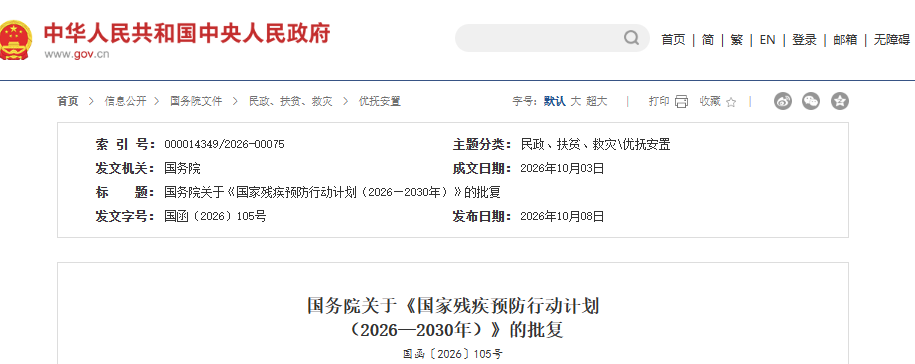Switch to simplified Chinese 简
Viewport: 915px width, 364px height.
pos(707,40)
